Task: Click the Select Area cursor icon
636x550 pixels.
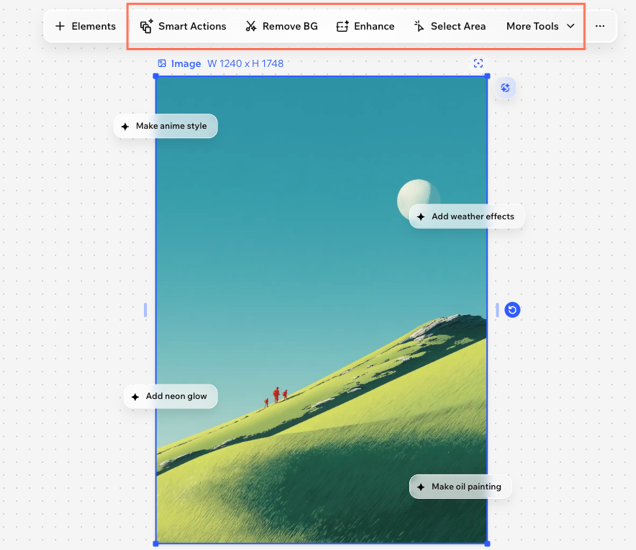Action: pos(419,26)
